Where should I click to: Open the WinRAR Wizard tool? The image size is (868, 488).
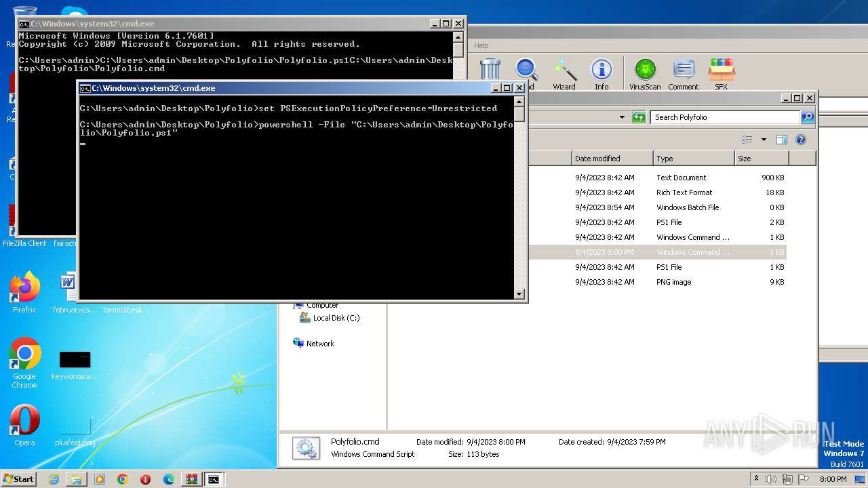[564, 73]
